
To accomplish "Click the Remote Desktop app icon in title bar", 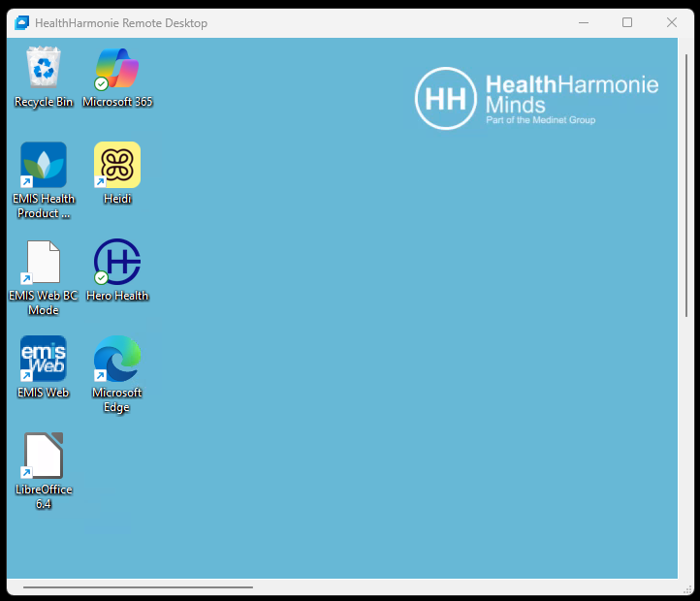I will [21, 22].
